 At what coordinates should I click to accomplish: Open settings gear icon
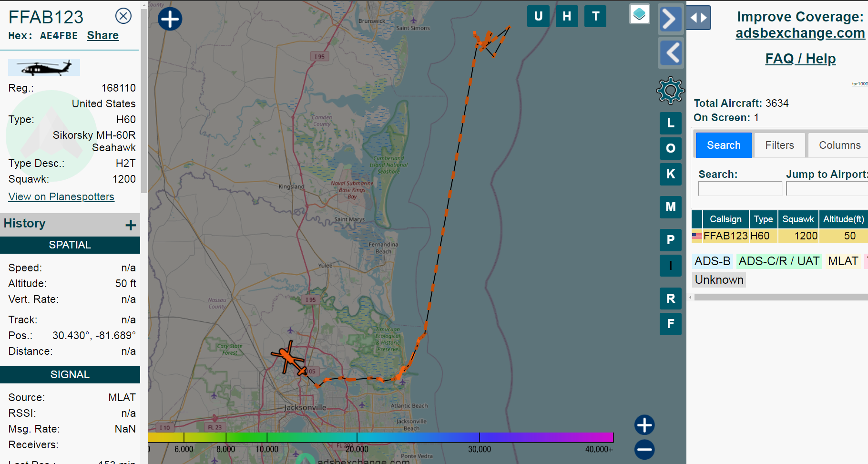click(670, 90)
